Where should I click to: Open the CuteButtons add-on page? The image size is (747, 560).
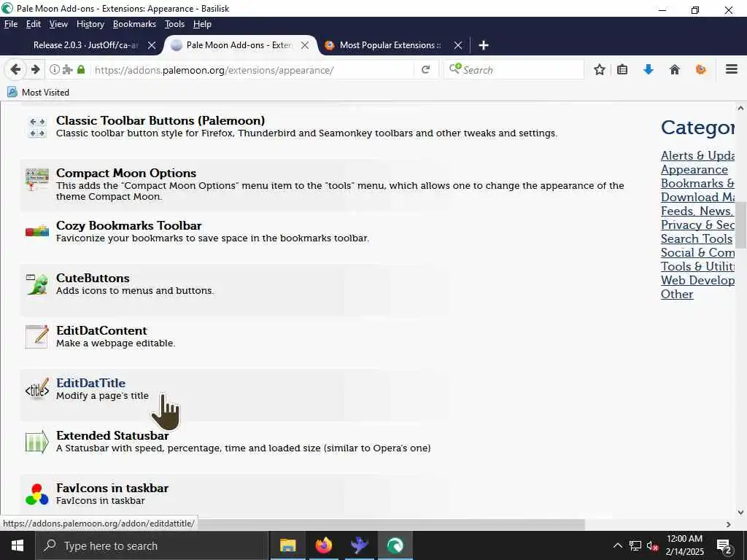[x=93, y=278]
